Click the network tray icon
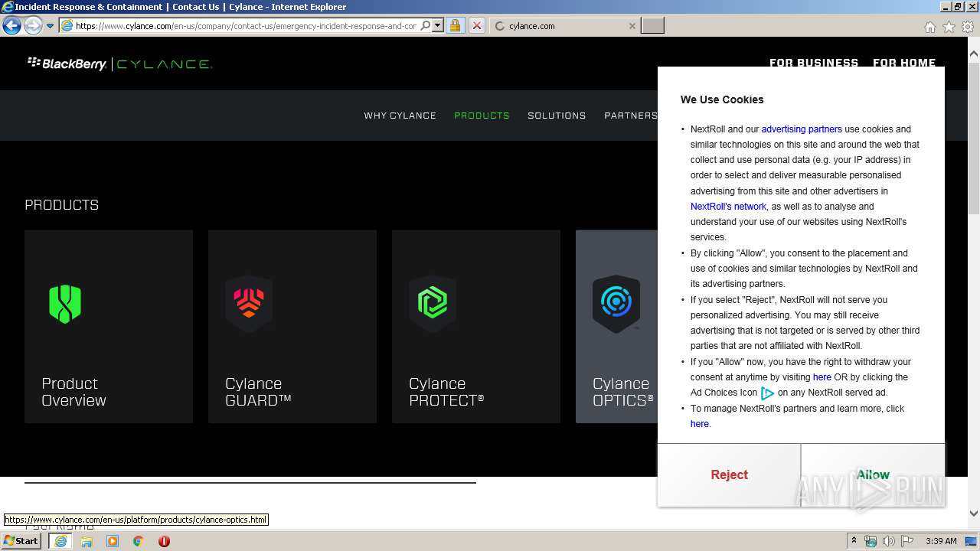This screenshot has width=980, height=551. [871, 541]
